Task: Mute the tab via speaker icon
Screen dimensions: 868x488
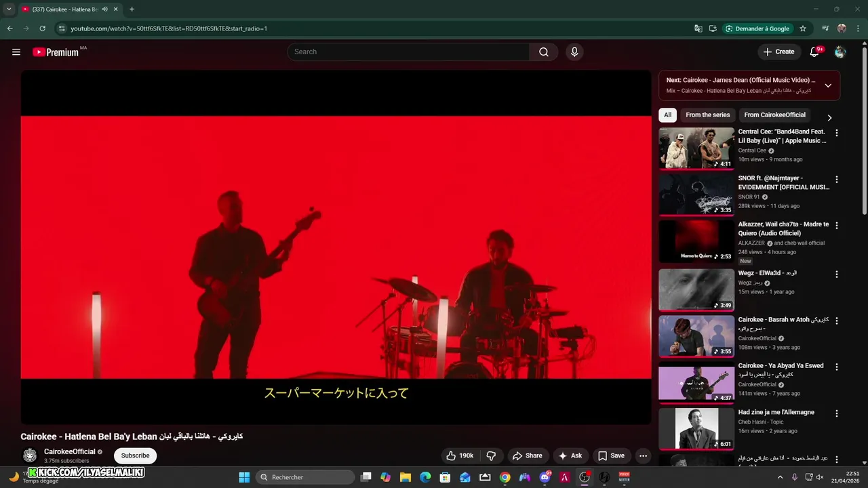Action: point(104,9)
